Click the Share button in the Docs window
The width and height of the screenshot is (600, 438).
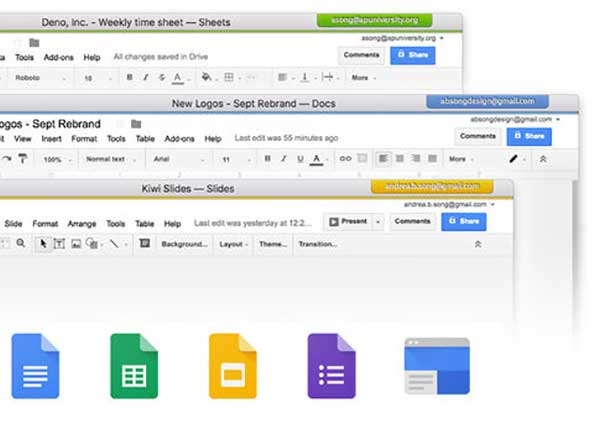[529, 137]
